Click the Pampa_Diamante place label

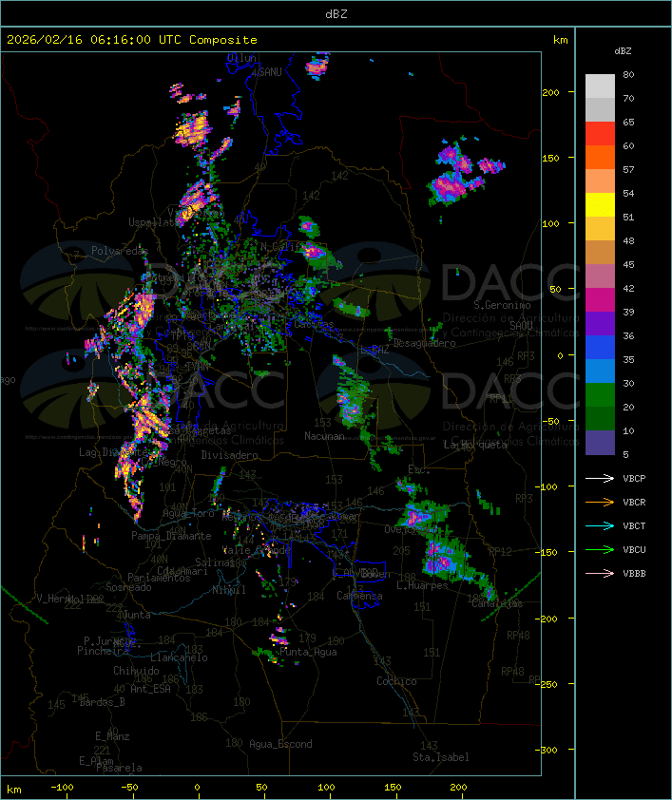171,536
